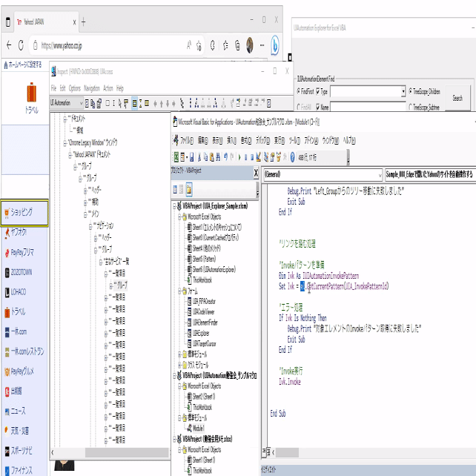Click the Save icon in VBA toolbar
This screenshot has height=476, width=476.
[x=192, y=157]
